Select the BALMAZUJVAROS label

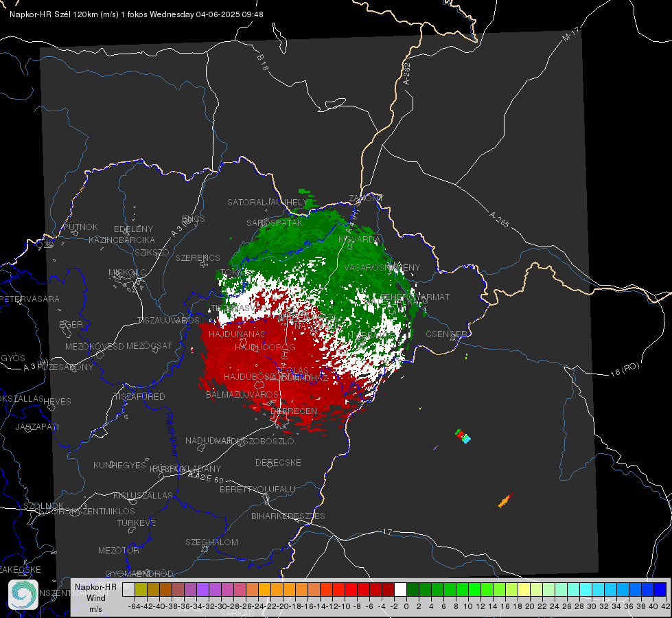coord(242,395)
